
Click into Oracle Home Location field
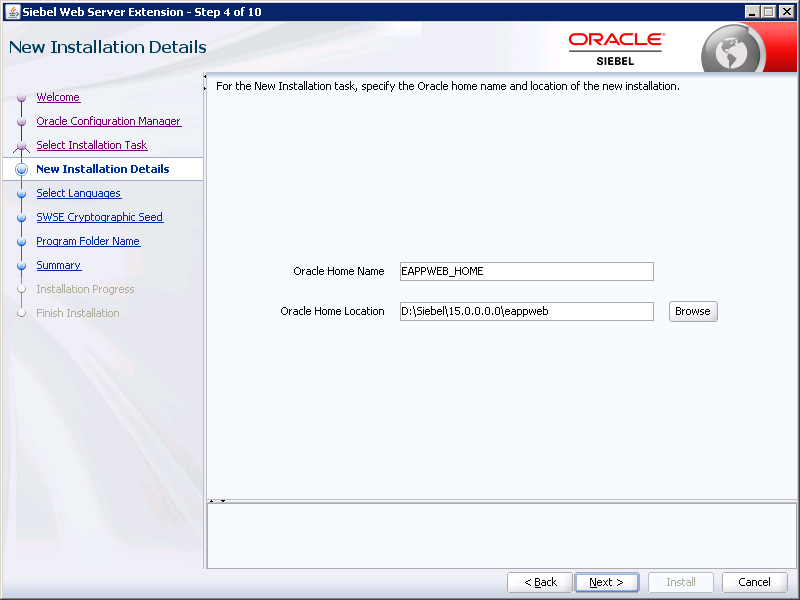[x=527, y=311]
